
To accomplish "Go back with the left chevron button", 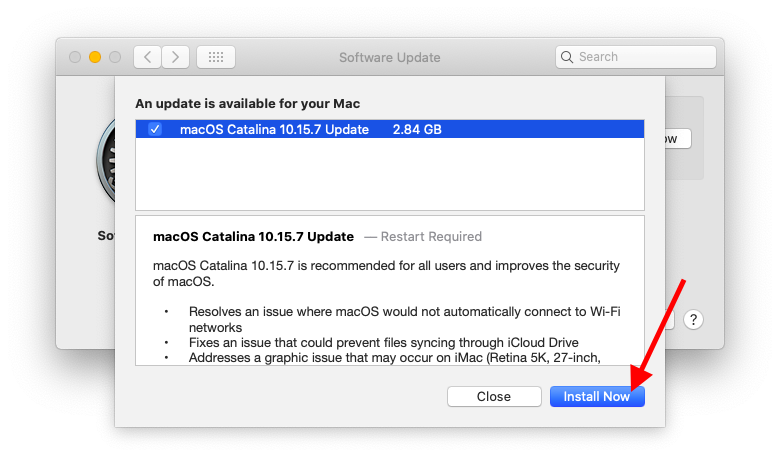I will pos(147,57).
